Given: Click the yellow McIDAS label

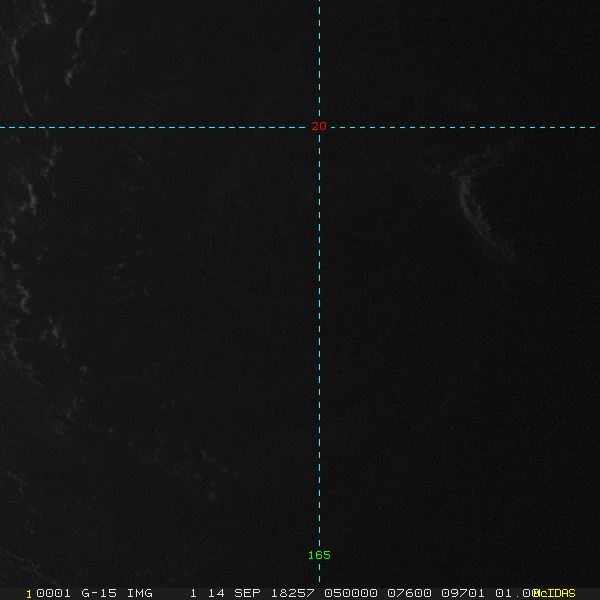Looking at the screenshot, I should pos(556,593).
